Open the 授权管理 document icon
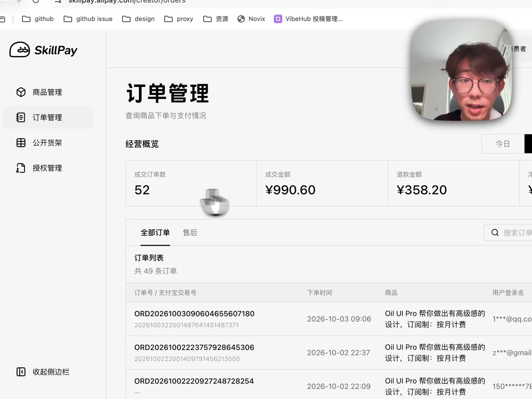The width and height of the screenshot is (532, 399). (21, 168)
